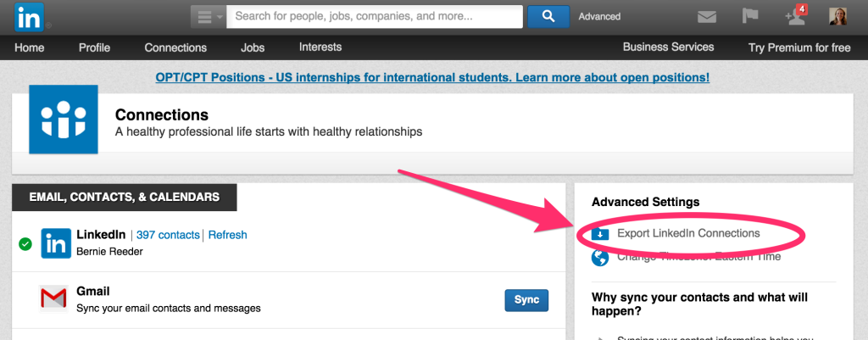Click the LinkedIn logo in header
The height and width of the screenshot is (340, 868).
click(31, 16)
